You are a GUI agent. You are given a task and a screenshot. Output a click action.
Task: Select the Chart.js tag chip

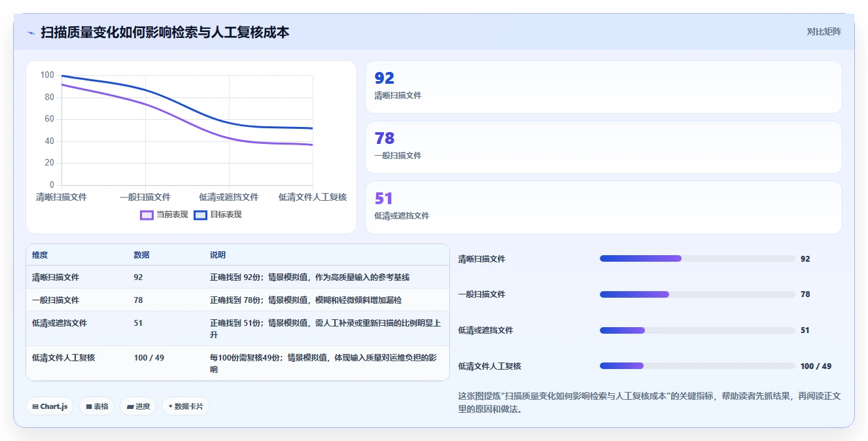tap(50, 406)
